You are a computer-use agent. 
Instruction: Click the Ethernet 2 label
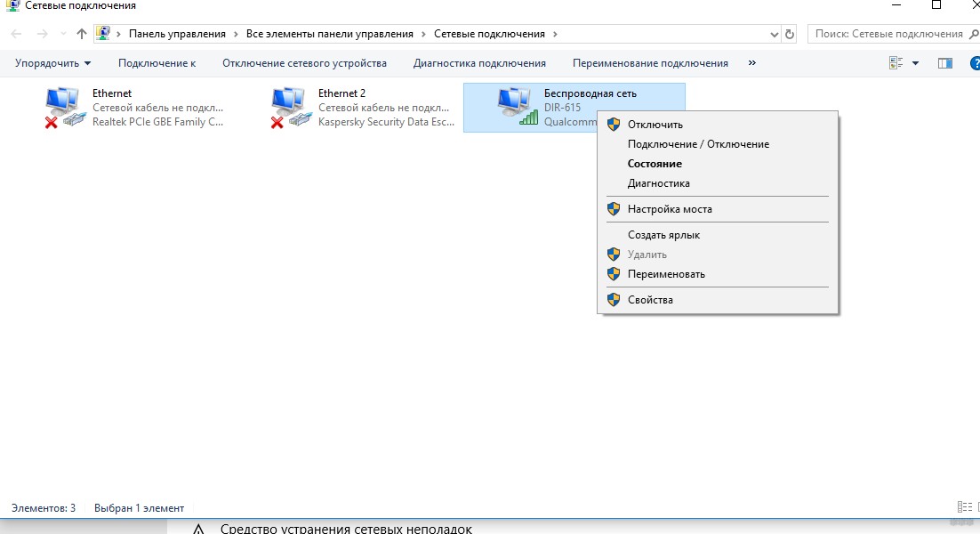point(341,93)
